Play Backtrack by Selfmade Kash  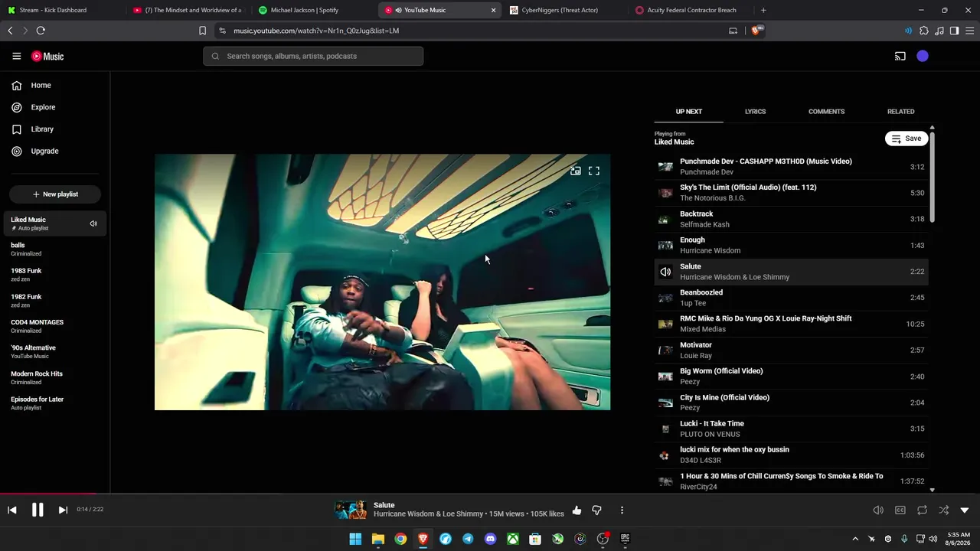(x=791, y=219)
